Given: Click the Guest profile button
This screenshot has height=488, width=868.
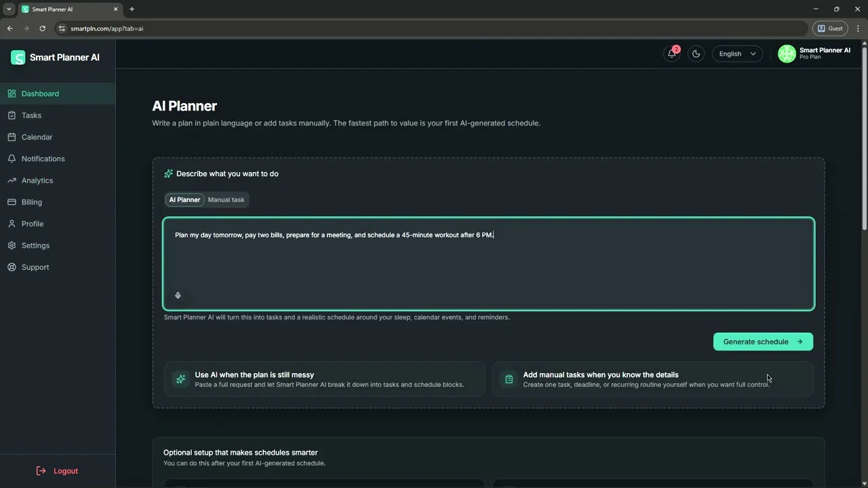Looking at the screenshot, I should click(829, 28).
